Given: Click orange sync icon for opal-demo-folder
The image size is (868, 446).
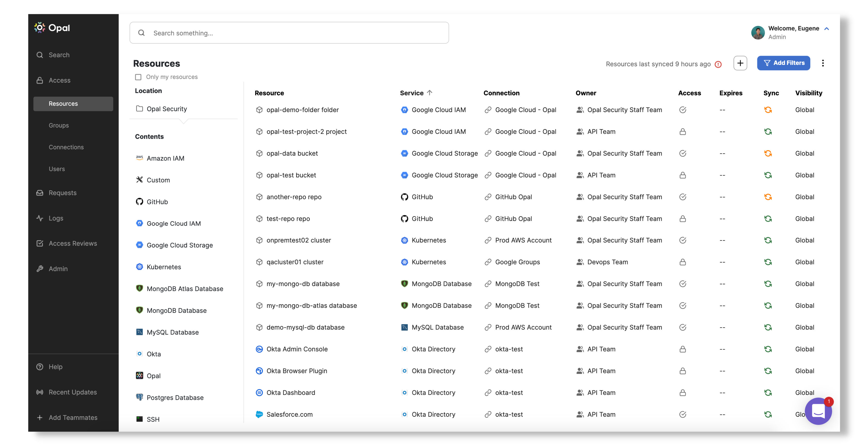Looking at the screenshot, I should 767,110.
